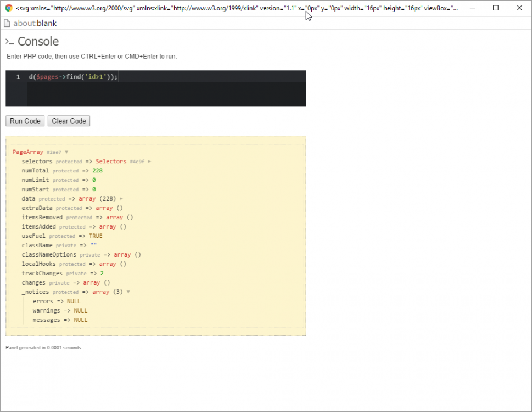Expand the data array (228) entry

(121, 198)
